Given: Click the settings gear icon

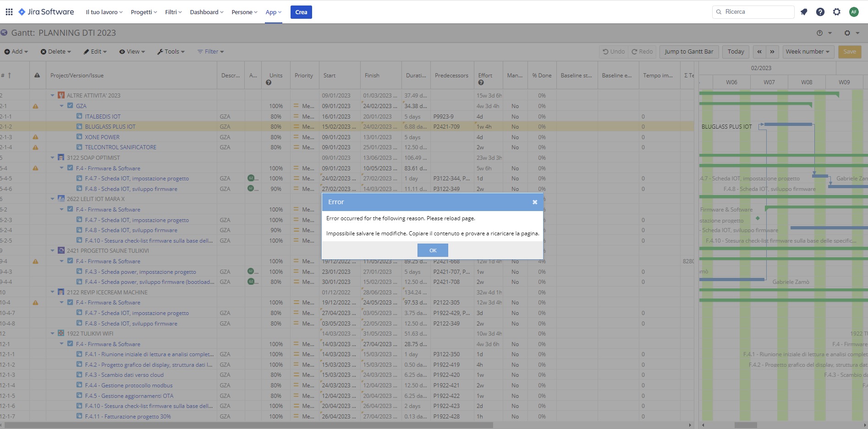Looking at the screenshot, I should click(x=837, y=12).
